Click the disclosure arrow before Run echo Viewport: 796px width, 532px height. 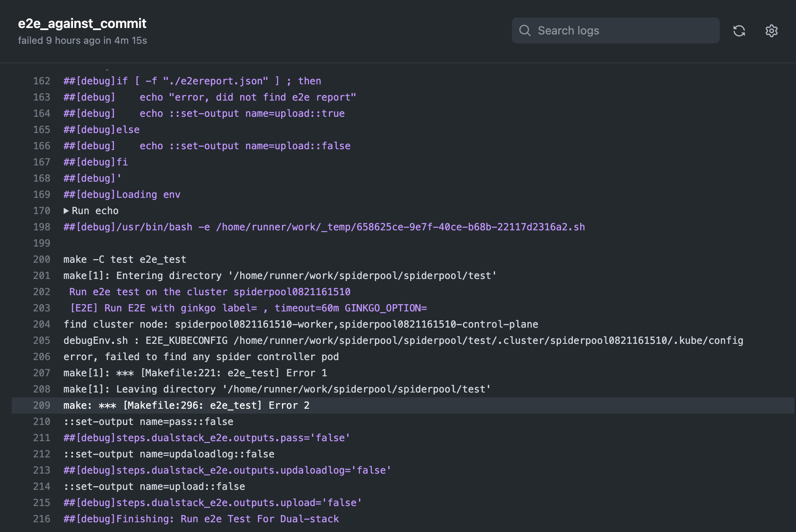coord(66,210)
